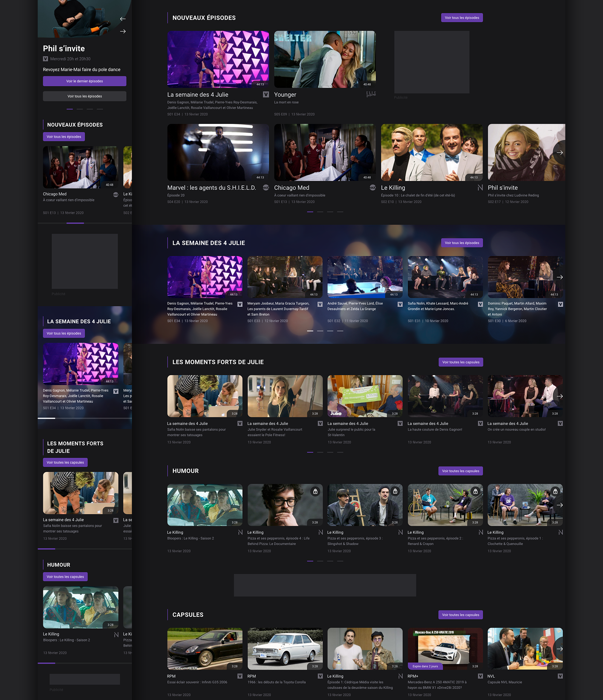This screenshot has height=700, width=603.
Task: Select second pagination dot under Phil s'invite banner
Action: pyautogui.click(x=80, y=109)
